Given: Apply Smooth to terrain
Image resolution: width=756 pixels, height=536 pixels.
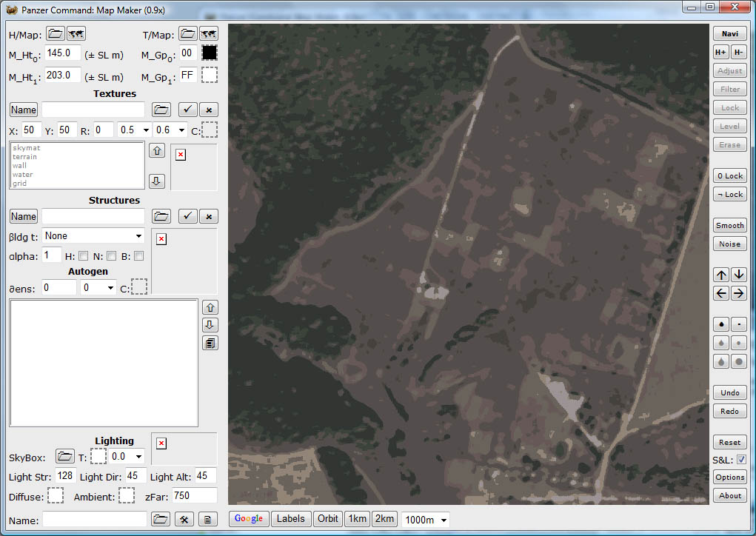Looking at the screenshot, I should coord(730,225).
